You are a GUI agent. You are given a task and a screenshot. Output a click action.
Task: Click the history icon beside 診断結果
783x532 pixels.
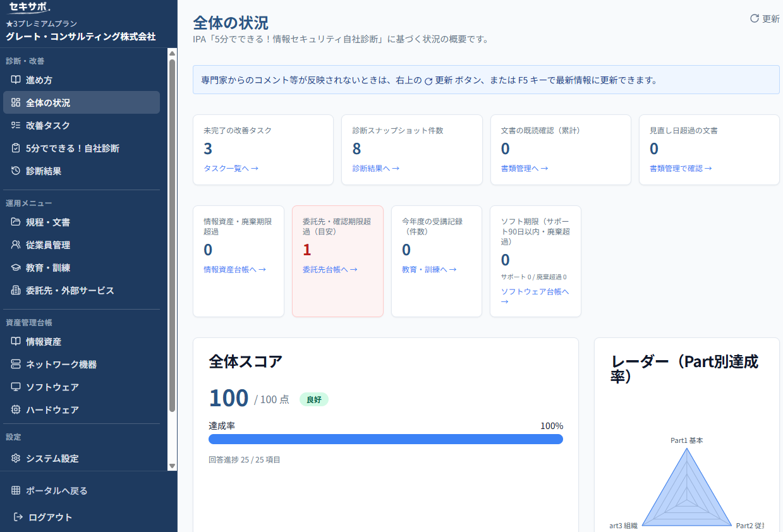pos(16,171)
